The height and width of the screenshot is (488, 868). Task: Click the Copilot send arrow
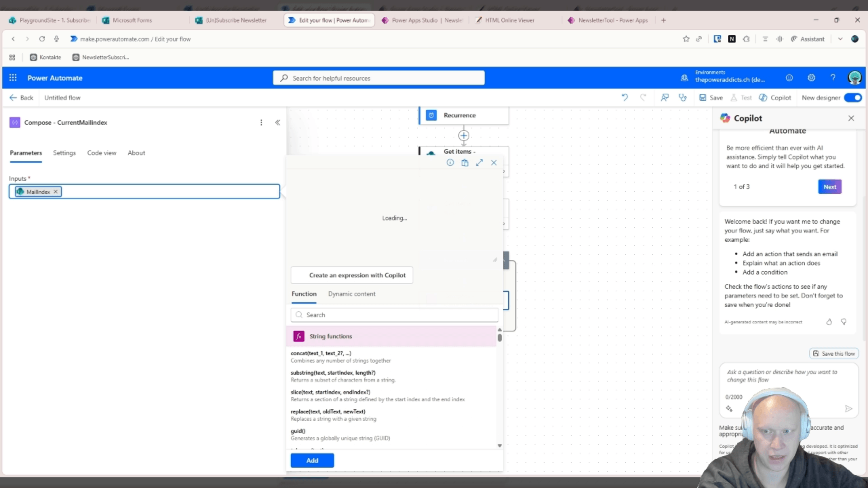coord(849,408)
